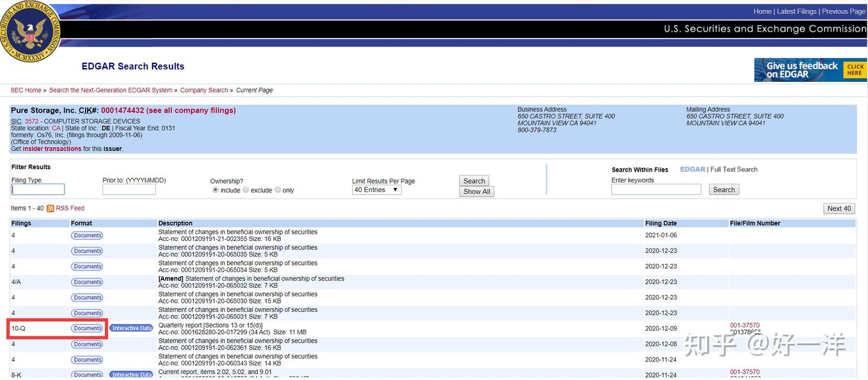Image resolution: width=868 pixels, height=380 pixels.
Task: Open Documents for Acc-no 0001209191-20-060343
Action: (x=87, y=360)
